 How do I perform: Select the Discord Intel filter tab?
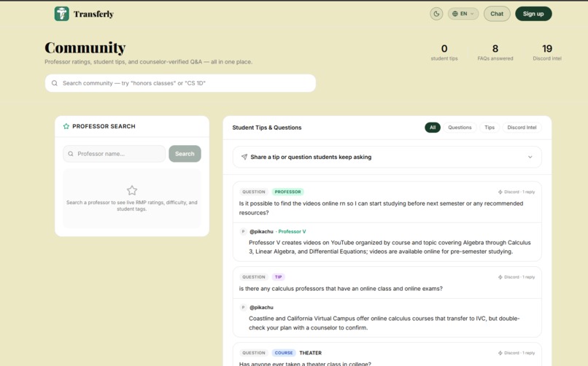tap(522, 128)
